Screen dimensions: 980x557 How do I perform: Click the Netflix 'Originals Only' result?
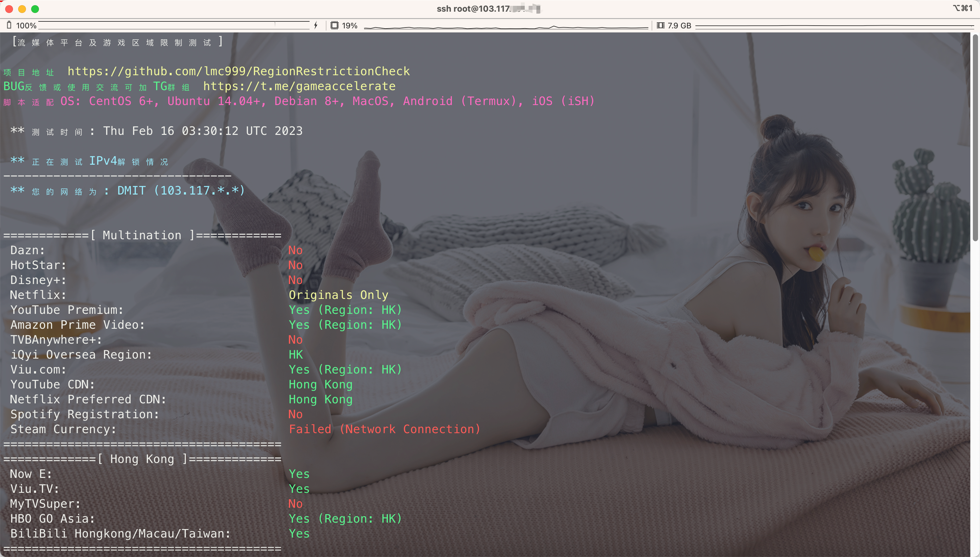[x=338, y=295]
